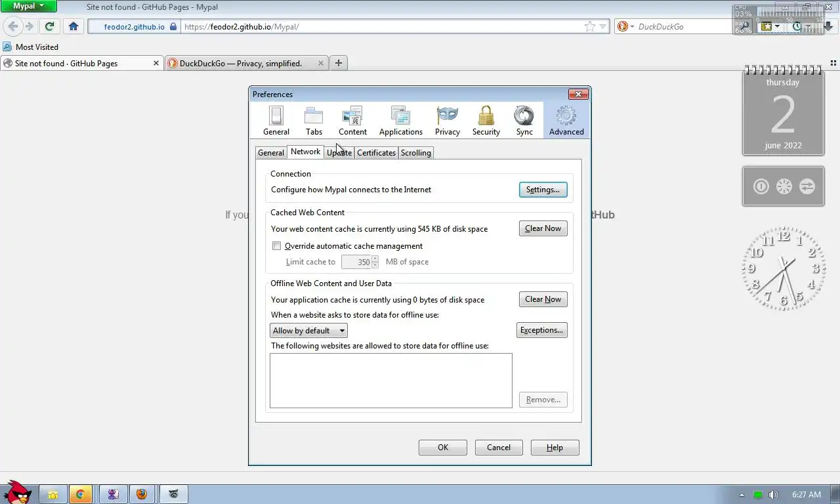Image resolution: width=840 pixels, height=504 pixels.
Task: Click the Limit cache size spinner
Action: pyautogui.click(x=375, y=262)
